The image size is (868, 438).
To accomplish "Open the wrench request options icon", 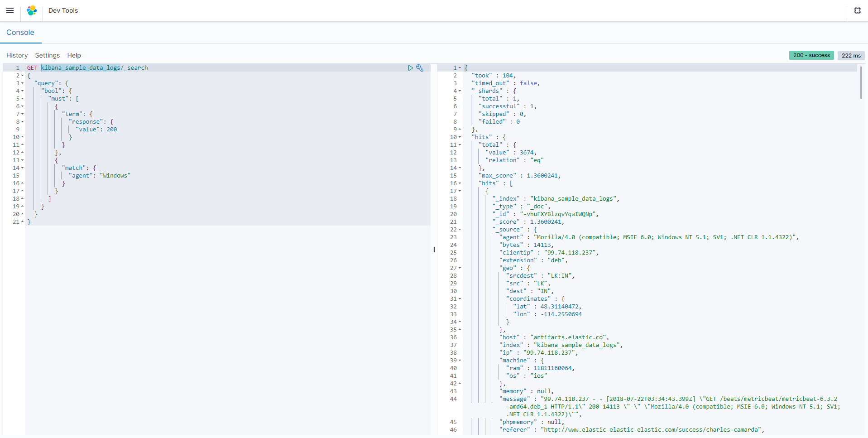I will click(420, 68).
